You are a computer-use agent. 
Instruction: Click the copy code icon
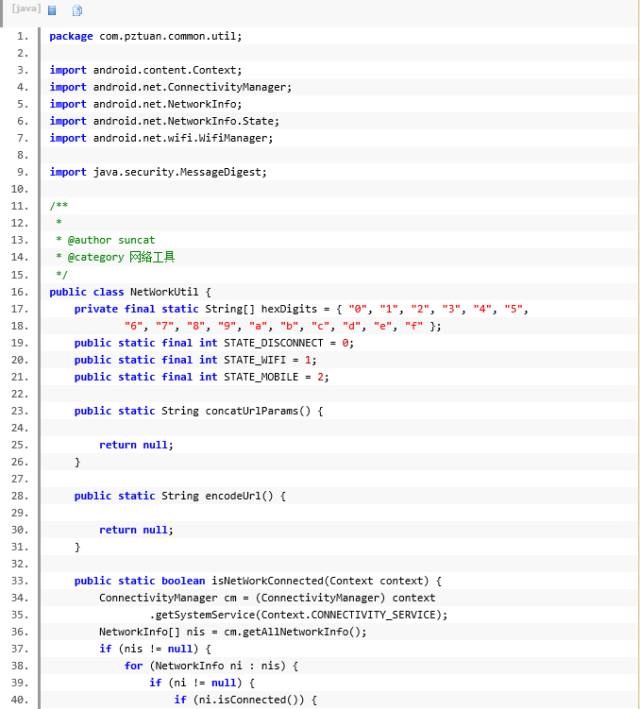(77, 10)
